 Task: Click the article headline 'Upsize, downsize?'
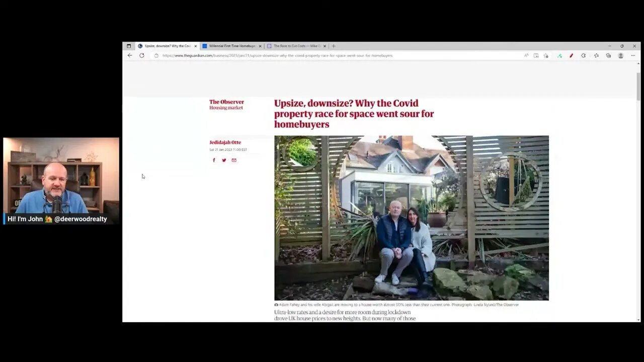(354, 114)
